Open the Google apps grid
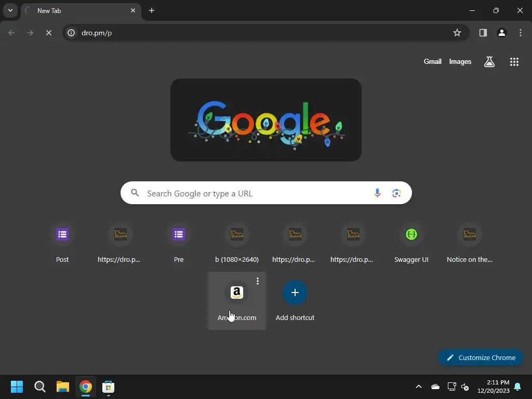 (514, 62)
